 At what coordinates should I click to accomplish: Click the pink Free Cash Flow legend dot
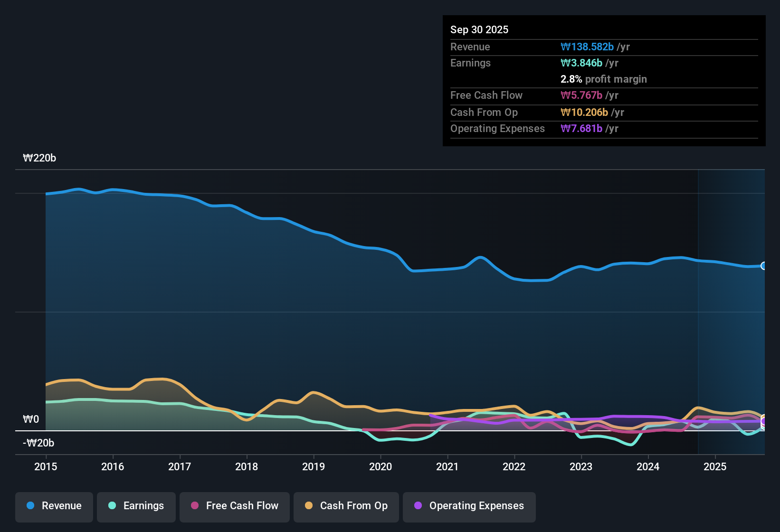click(x=194, y=506)
